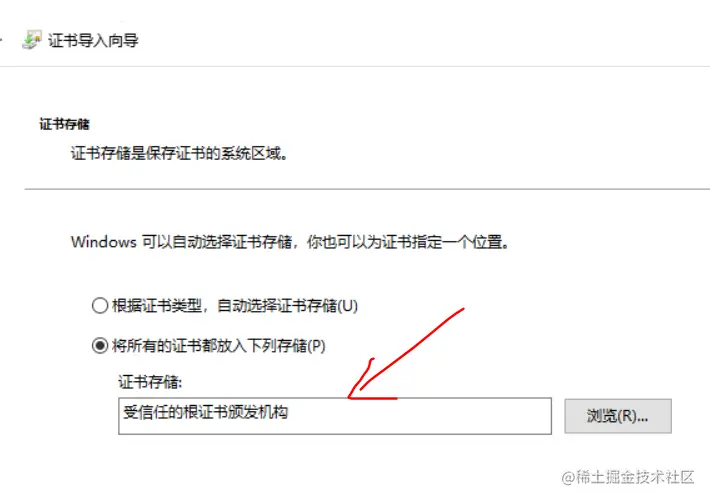The height and width of the screenshot is (501, 710).
Task: Click inside the 证书存储 text field
Action: click(x=335, y=416)
